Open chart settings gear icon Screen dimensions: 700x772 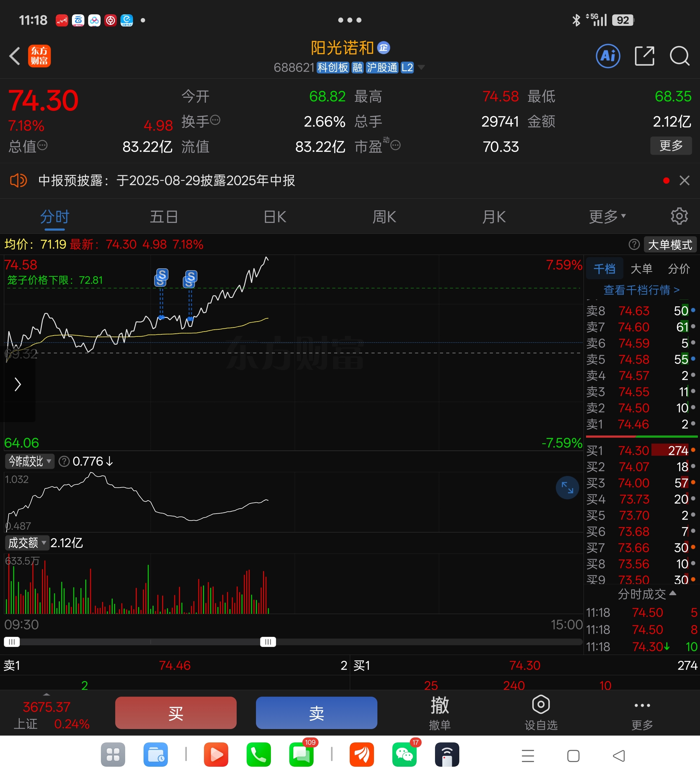(679, 216)
